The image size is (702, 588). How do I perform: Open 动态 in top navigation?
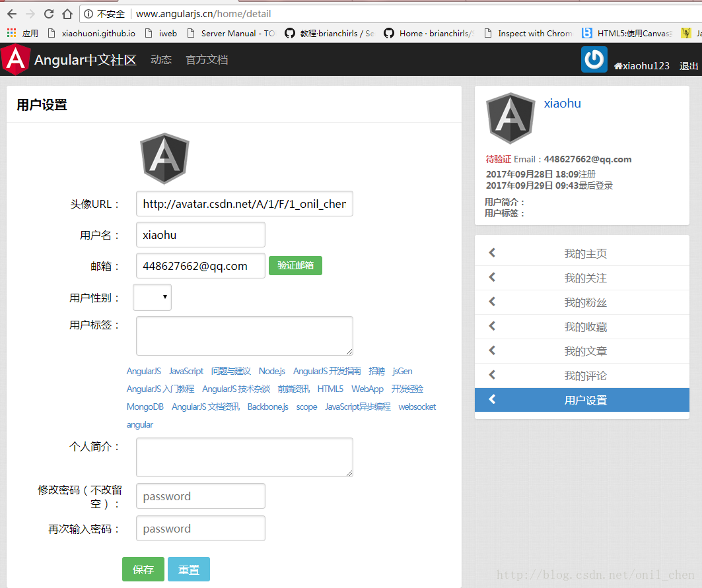(x=161, y=59)
